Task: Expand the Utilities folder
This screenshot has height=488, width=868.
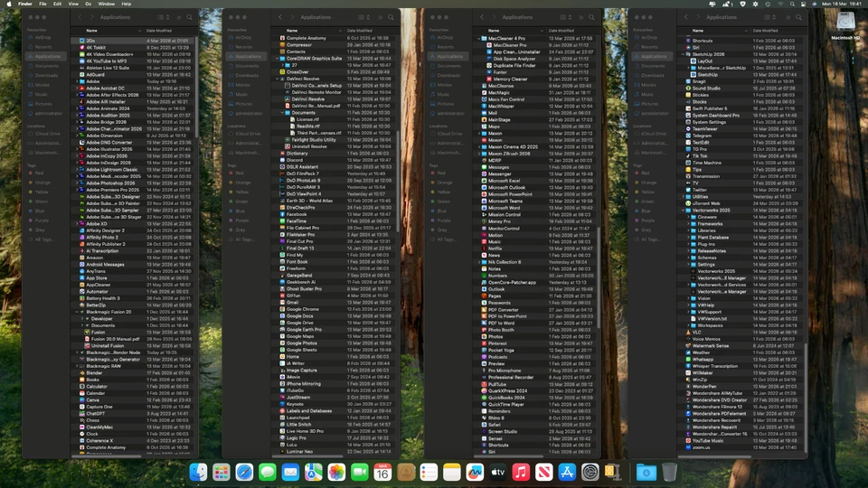Action: click(684, 196)
